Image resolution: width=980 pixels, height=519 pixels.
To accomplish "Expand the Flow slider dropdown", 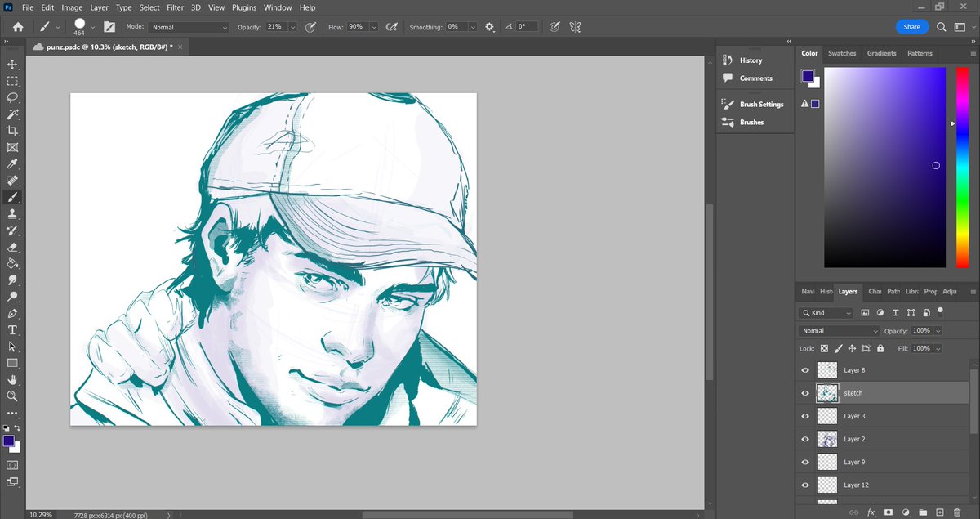I will click(373, 27).
